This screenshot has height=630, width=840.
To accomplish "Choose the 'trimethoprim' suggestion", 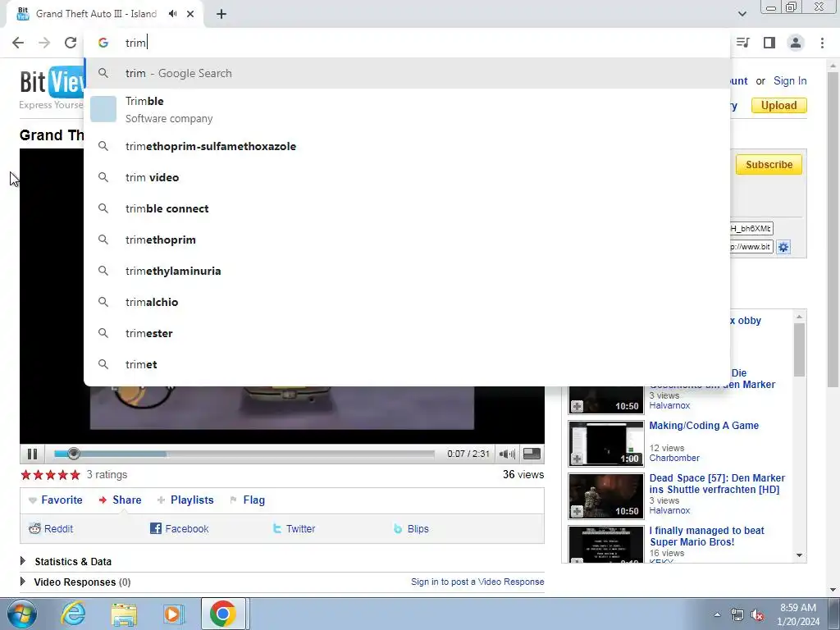I will [407, 240].
